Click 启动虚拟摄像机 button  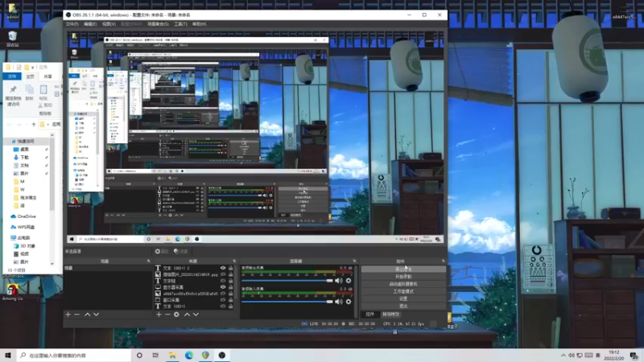(403, 284)
